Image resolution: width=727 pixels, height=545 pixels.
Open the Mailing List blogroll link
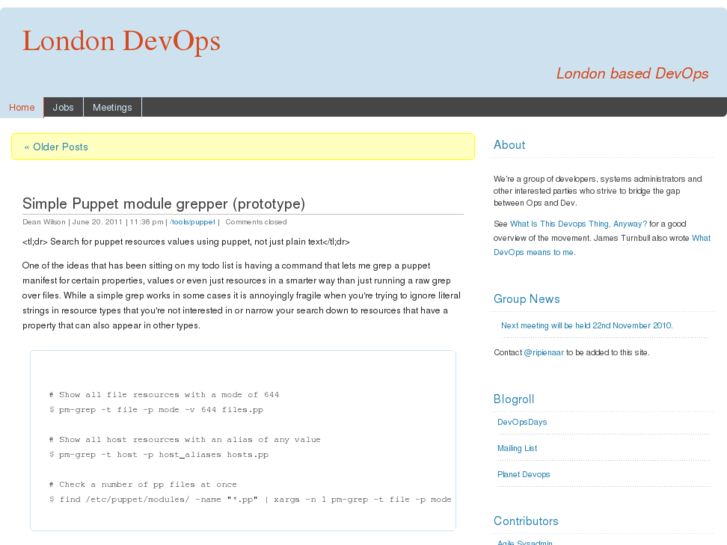[x=517, y=448]
